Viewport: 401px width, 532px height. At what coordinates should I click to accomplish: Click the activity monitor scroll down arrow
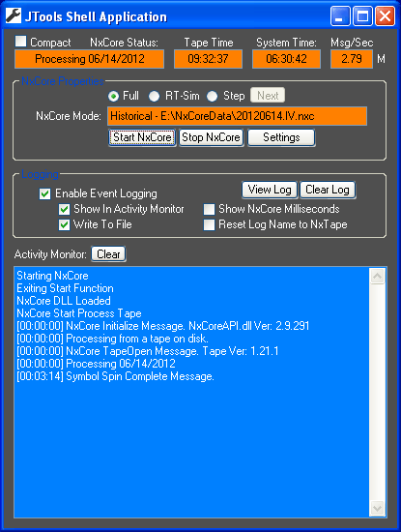click(x=377, y=509)
